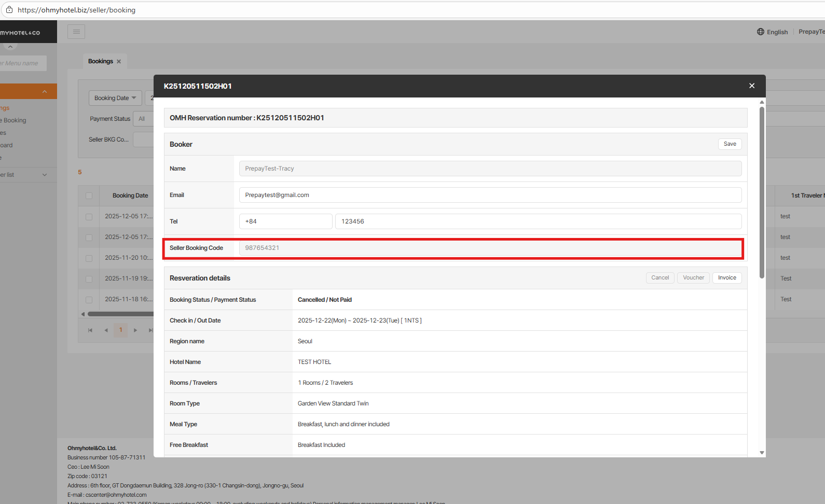Edit the booker Email field

pyautogui.click(x=490, y=195)
